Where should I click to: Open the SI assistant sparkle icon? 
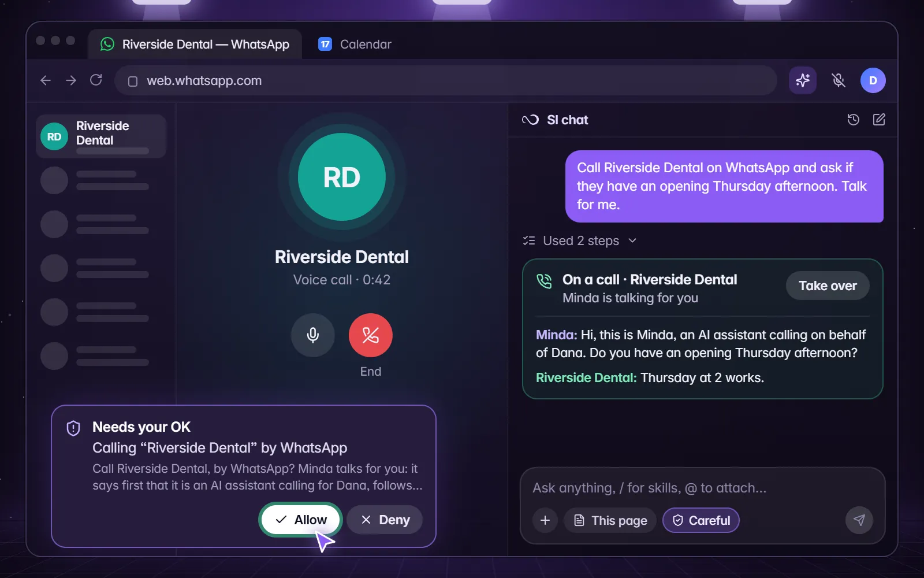803,80
